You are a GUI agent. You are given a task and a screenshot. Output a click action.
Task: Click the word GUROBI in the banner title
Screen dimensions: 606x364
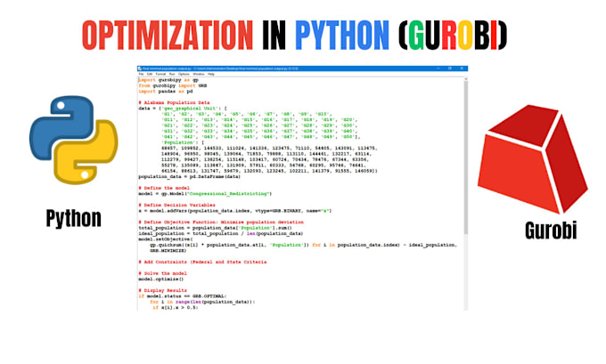[x=453, y=35]
